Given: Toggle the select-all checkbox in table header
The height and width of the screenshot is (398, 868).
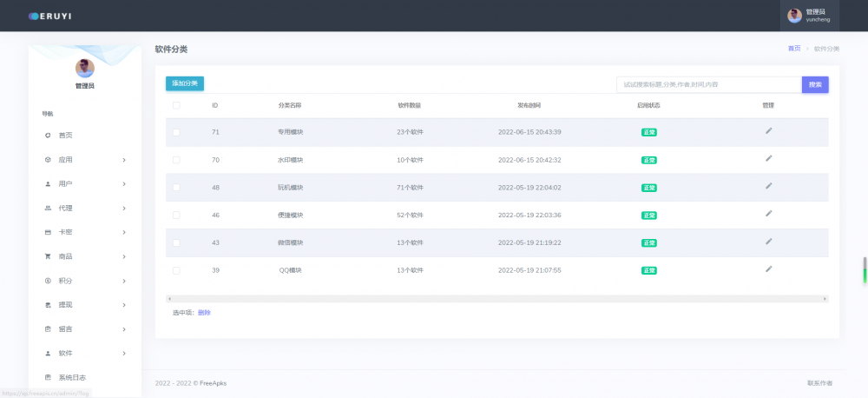Looking at the screenshot, I should click(x=176, y=105).
